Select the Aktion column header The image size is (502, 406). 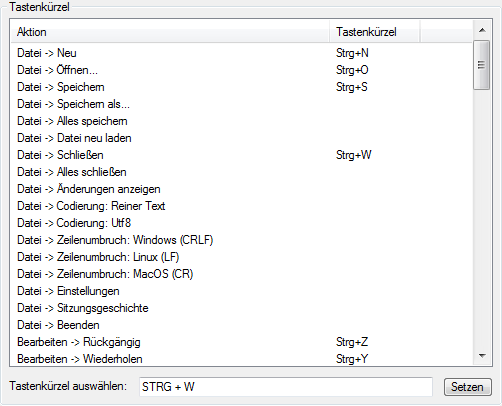170,32
